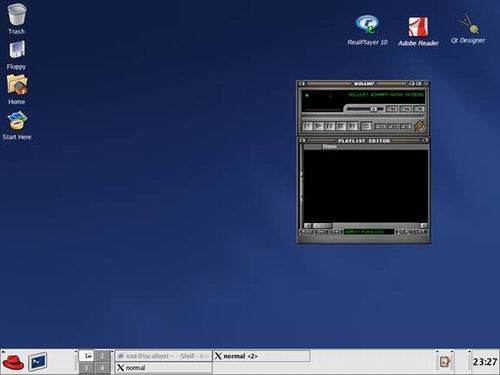Select the root@localhost Shell taskbar entry
The width and height of the screenshot is (500, 375).
pyautogui.click(x=164, y=356)
